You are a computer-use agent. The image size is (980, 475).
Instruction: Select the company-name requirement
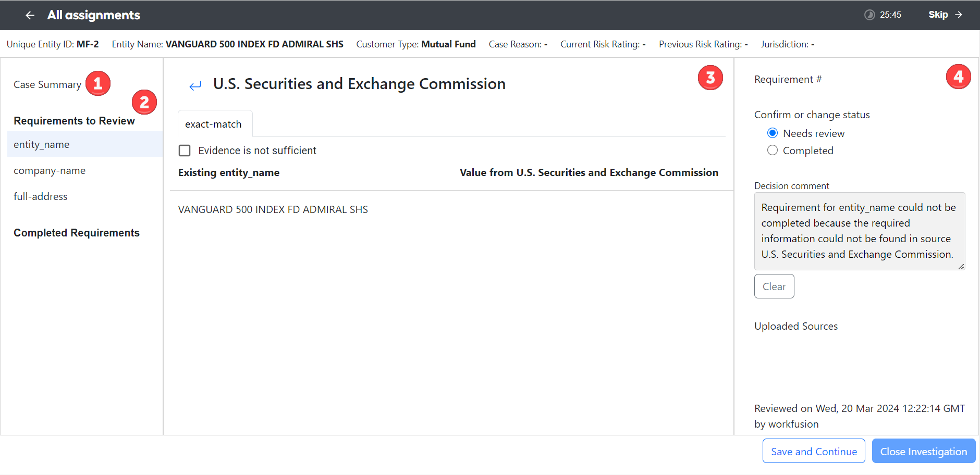click(85, 170)
